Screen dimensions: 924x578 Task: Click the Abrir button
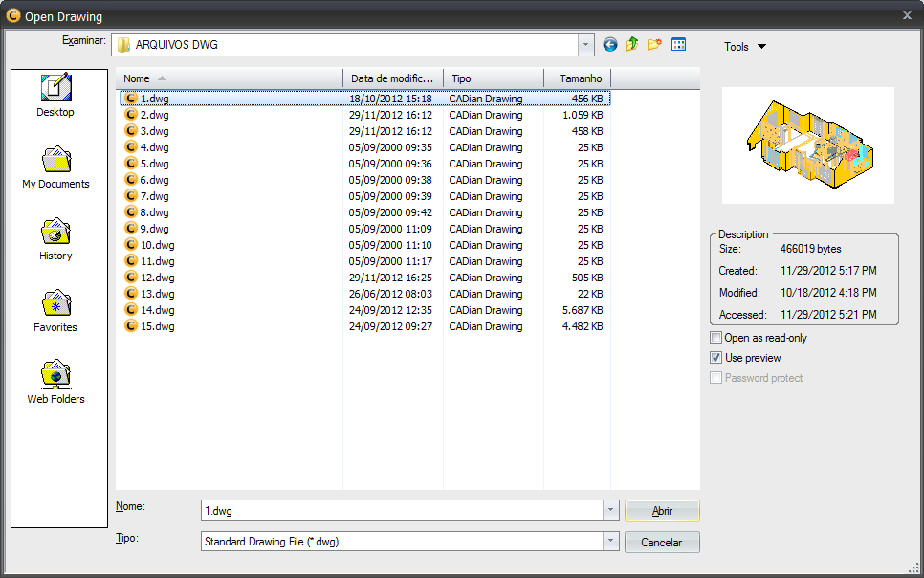coord(662,511)
